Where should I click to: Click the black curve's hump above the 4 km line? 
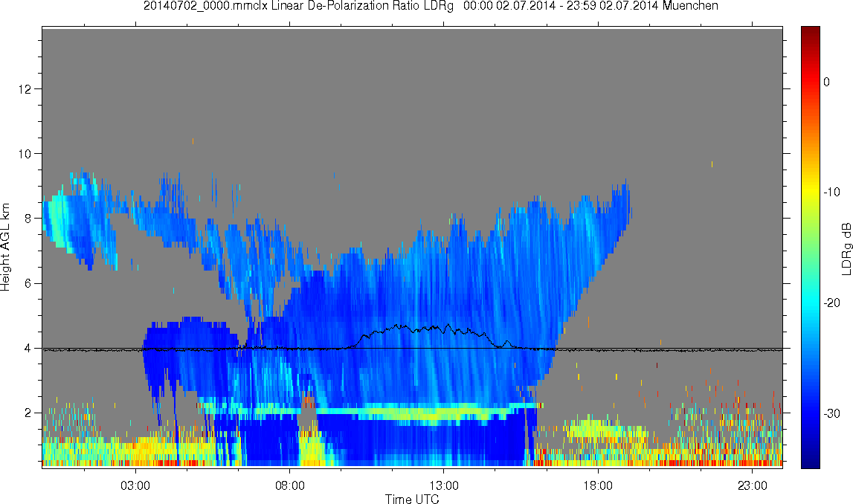[x=425, y=329]
